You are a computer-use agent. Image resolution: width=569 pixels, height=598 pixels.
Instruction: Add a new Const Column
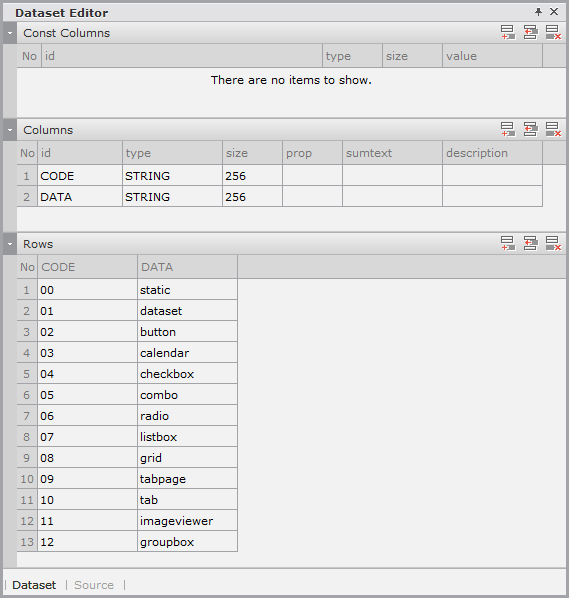(x=508, y=33)
